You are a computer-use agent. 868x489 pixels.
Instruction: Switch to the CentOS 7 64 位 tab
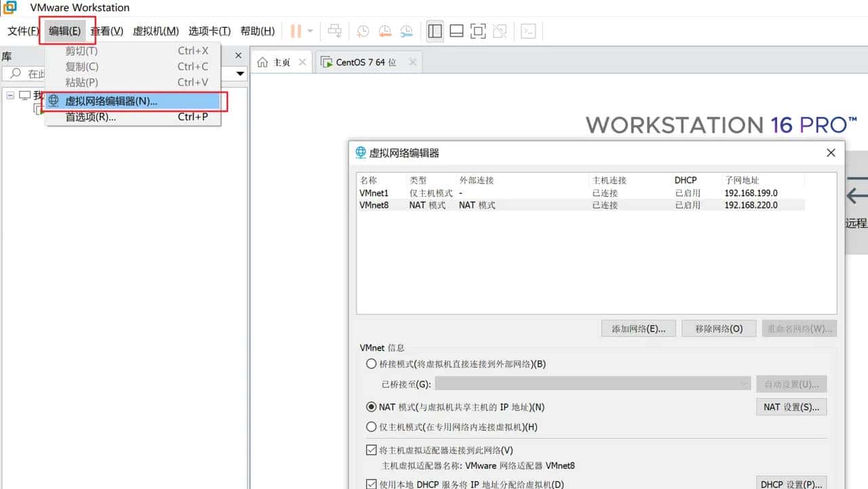366,62
